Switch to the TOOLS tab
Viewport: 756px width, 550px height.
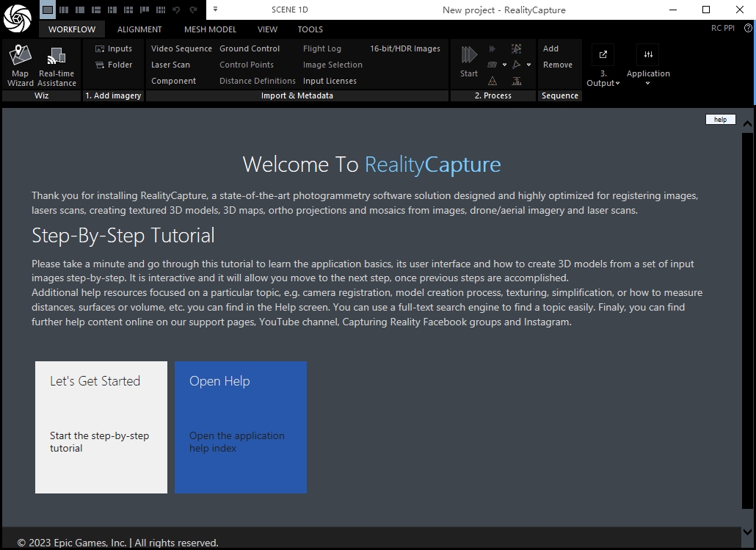point(310,29)
